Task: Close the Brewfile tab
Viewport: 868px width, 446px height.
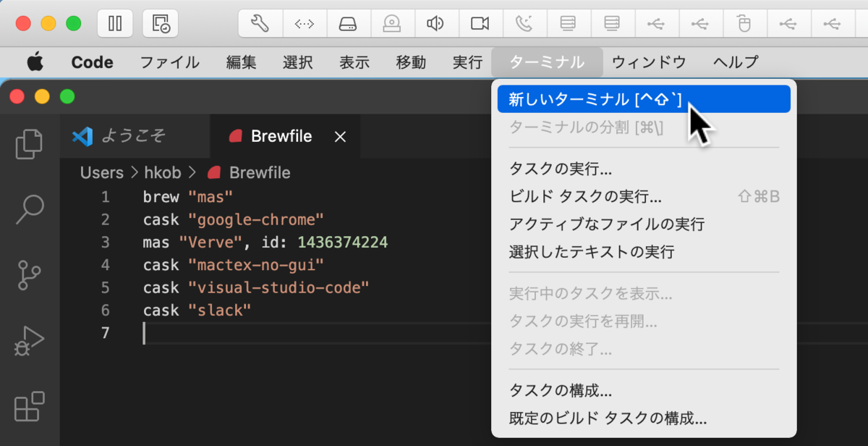Action: (341, 136)
